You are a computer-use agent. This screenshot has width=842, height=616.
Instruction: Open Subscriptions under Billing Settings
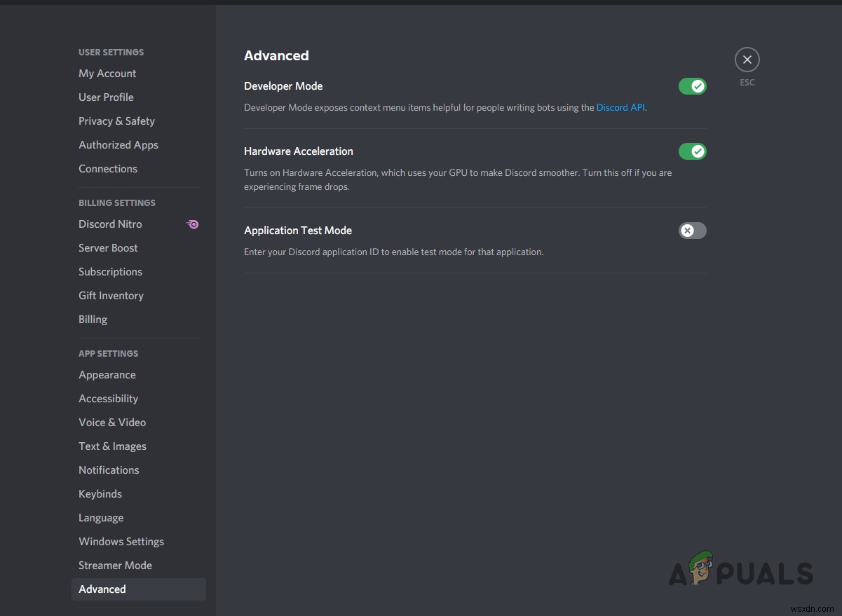(110, 271)
